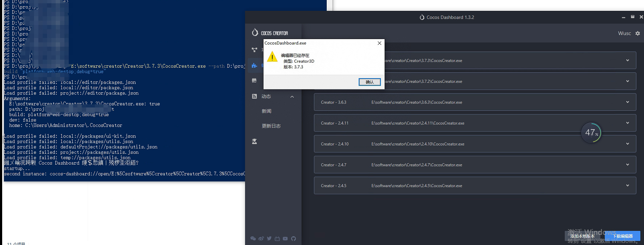Open the 更新日志 sidebar submenu item
Image resolution: width=644 pixels, height=245 pixels.
pyautogui.click(x=271, y=126)
